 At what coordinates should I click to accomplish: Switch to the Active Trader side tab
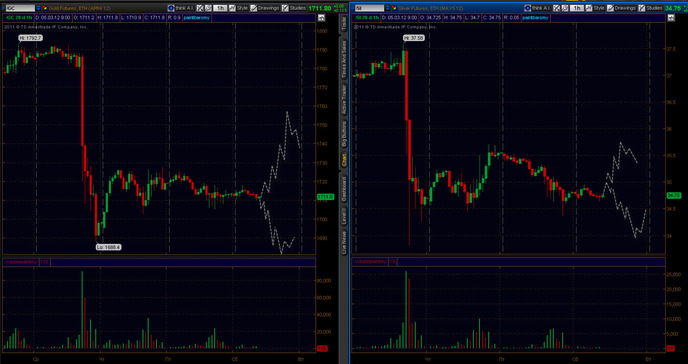click(x=344, y=100)
